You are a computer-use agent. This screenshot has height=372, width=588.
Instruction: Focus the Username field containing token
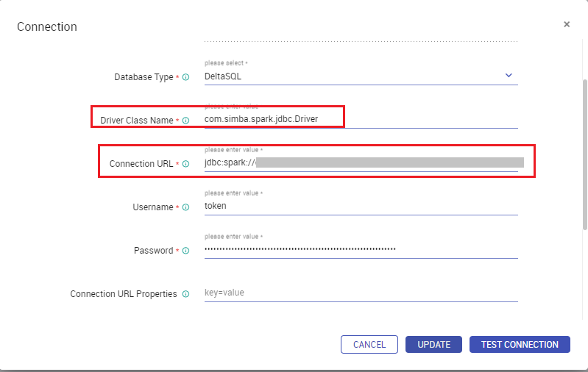(x=361, y=206)
